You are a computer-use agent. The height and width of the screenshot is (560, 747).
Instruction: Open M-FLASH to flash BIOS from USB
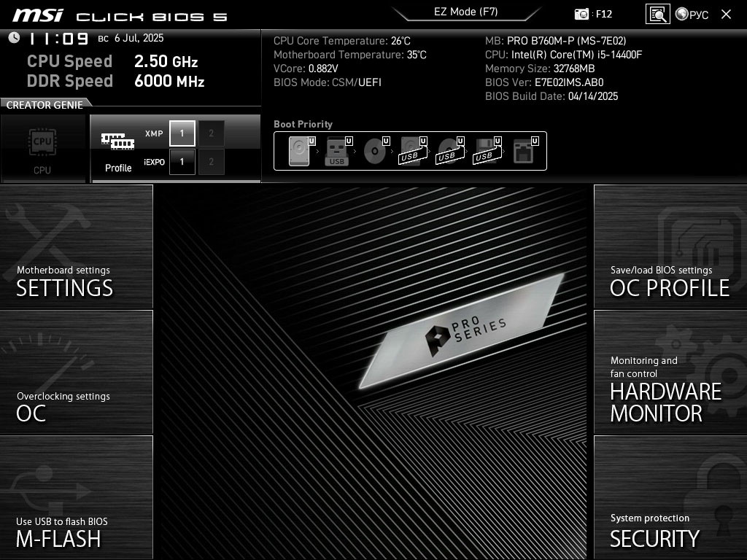point(76,497)
